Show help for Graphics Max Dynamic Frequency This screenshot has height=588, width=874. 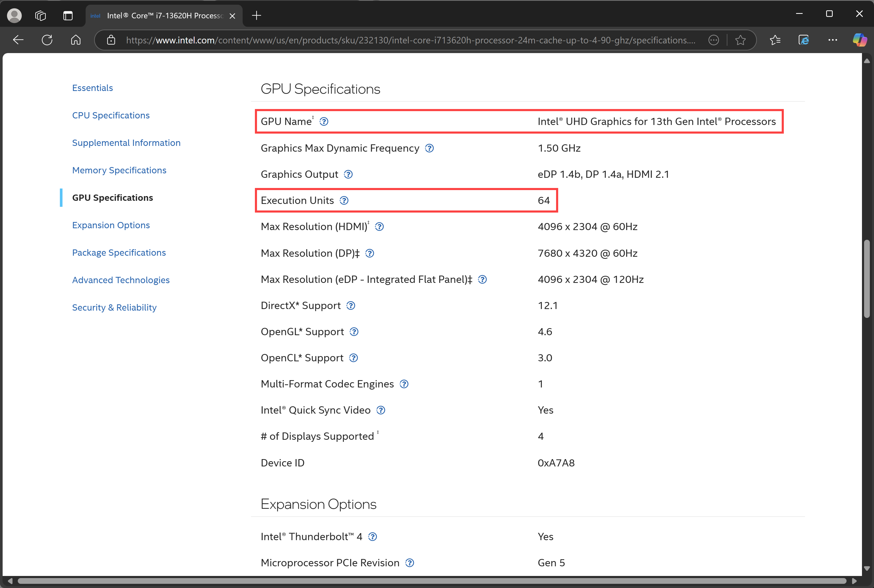[x=429, y=148]
